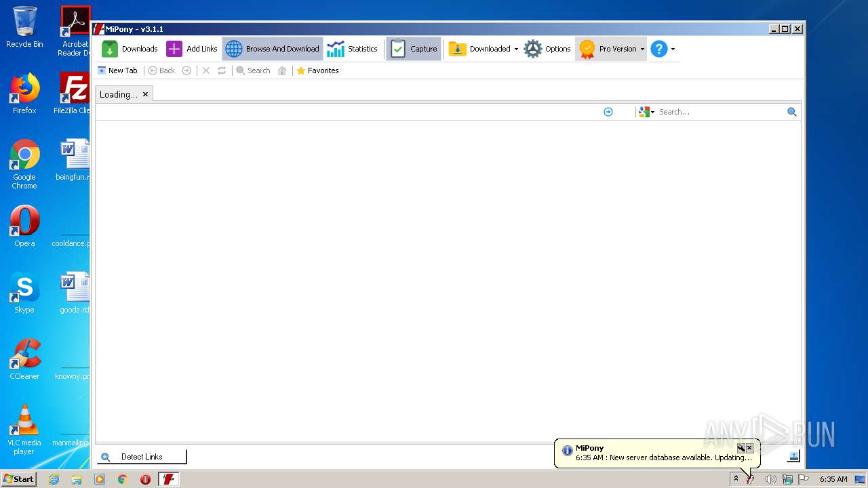Select the Recycle Bin desktop icon
The image size is (868, 488).
[x=24, y=28]
